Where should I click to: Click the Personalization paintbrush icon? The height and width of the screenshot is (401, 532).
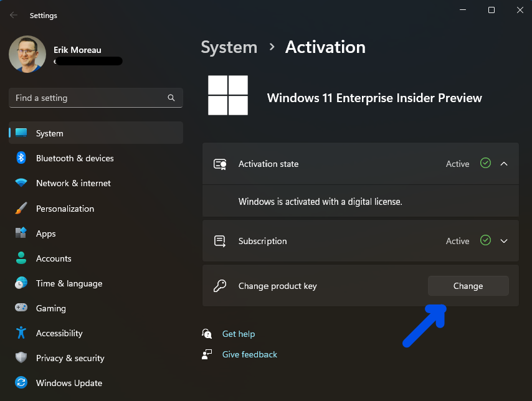pyautogui.click(x=21, y=209)
